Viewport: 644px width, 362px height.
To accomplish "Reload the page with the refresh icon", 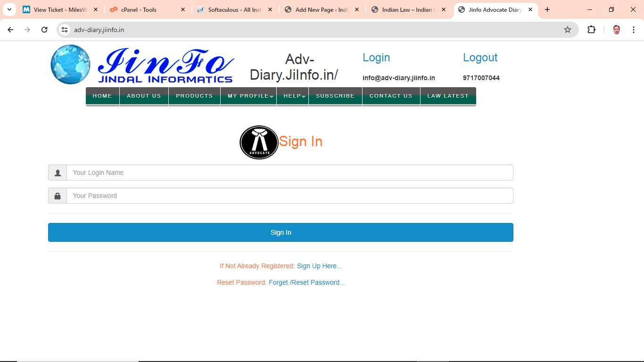I will click(x=44, y=30).
